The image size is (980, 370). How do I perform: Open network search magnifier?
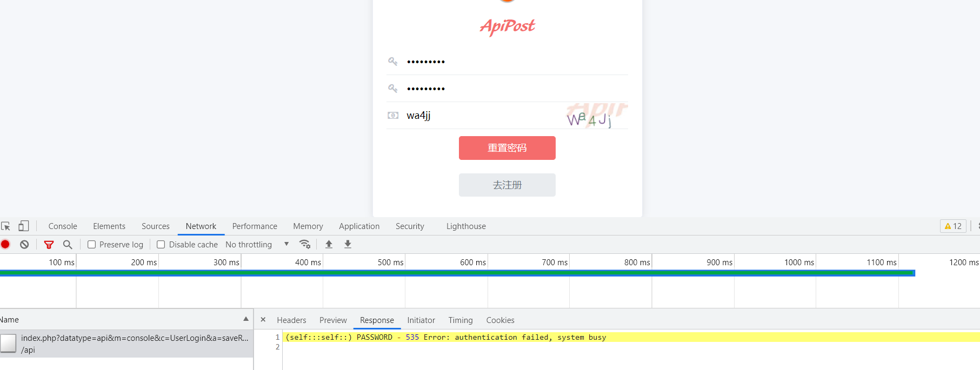68,245
